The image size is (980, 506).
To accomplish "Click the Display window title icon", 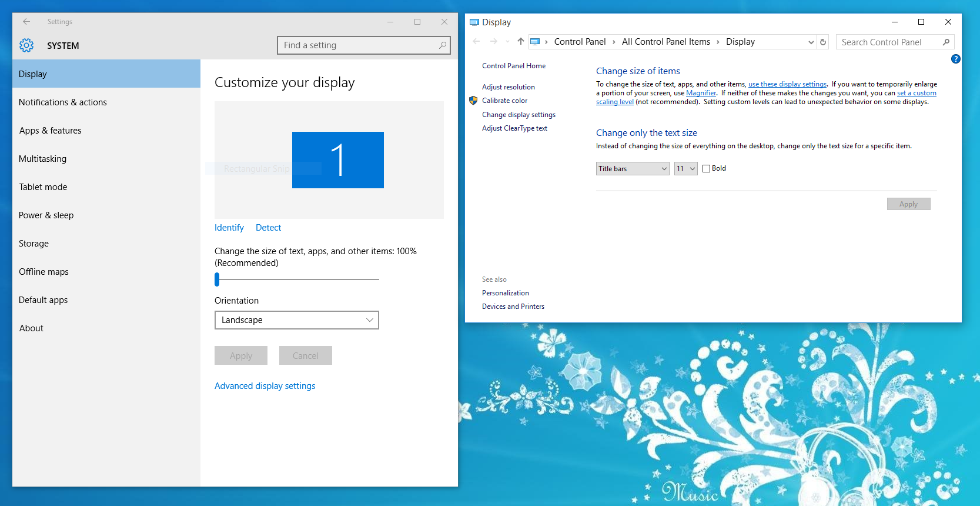I will [x=474, y=22].
